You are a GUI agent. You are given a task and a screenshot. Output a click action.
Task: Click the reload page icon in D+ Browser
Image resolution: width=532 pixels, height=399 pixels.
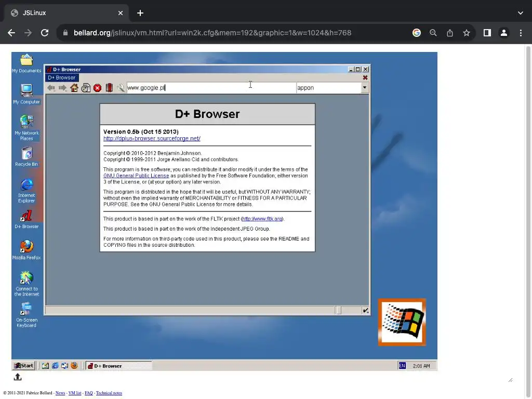point(86,88)
